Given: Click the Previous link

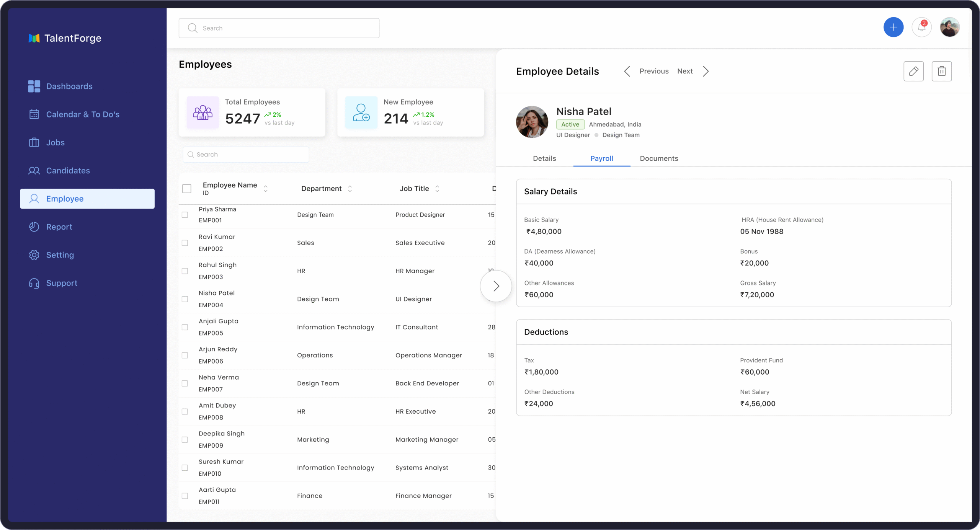Looking at the screenshot, I should [x=654, y=71].
